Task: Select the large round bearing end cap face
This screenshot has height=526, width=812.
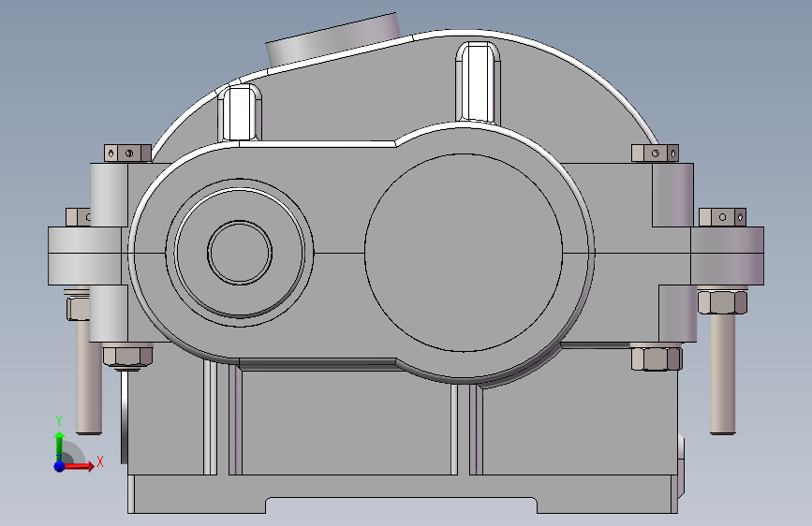Action: coord(464,253)
